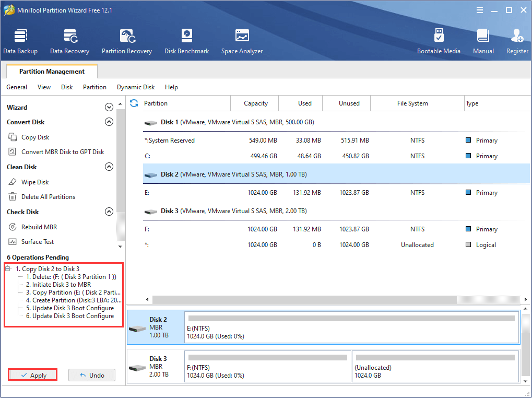
Task: Select the System Reserved partition row
Action: (336, 141)
